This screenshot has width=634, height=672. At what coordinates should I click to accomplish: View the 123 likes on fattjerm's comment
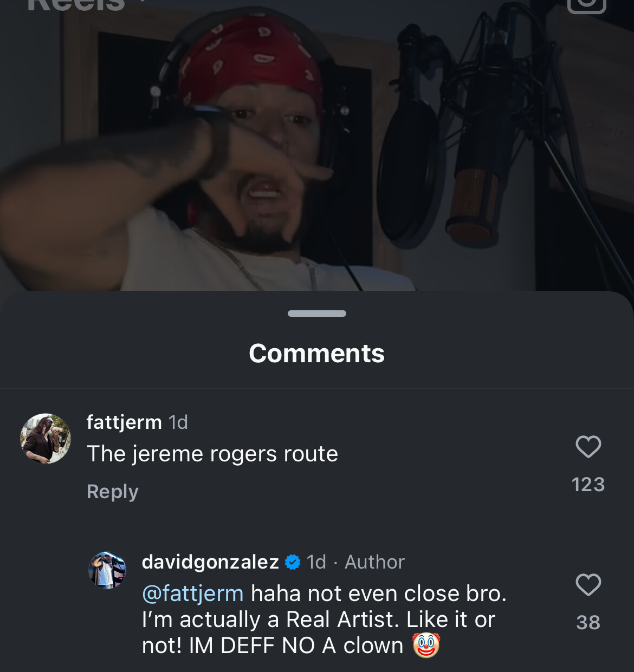[x=588, y=484]
